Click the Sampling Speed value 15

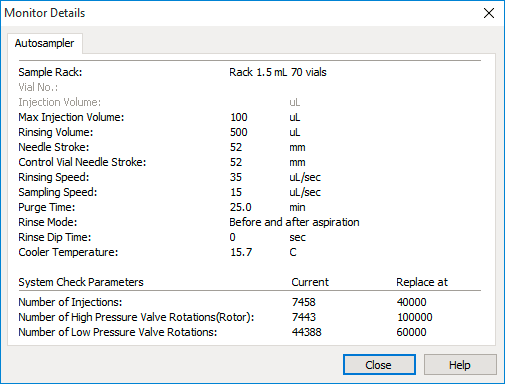coord(236,192)
